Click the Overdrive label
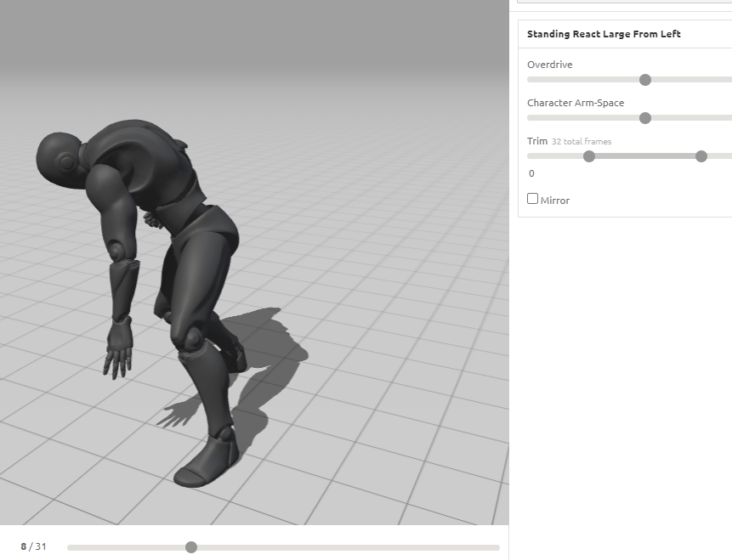Image resolution: width=732 pixels, height=560 pixels. pos(549,65)
